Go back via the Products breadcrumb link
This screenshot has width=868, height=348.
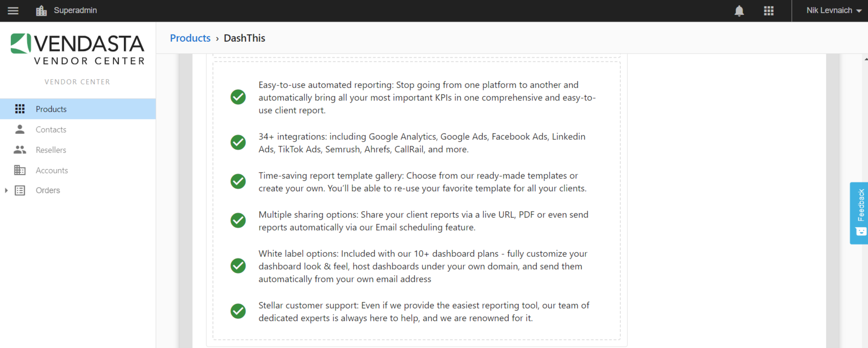click(190, 38)
